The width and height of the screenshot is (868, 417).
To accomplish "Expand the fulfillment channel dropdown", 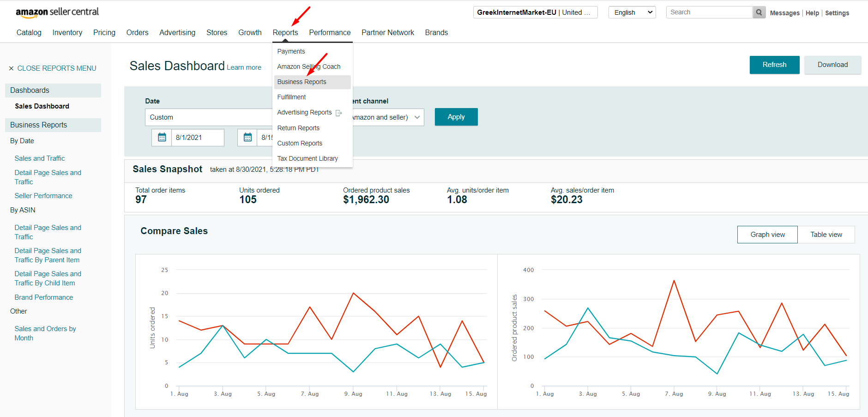I will point(387,117).
